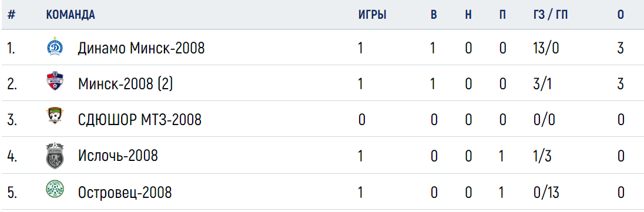Click the Н draws column header

click(x=468, y=15)
